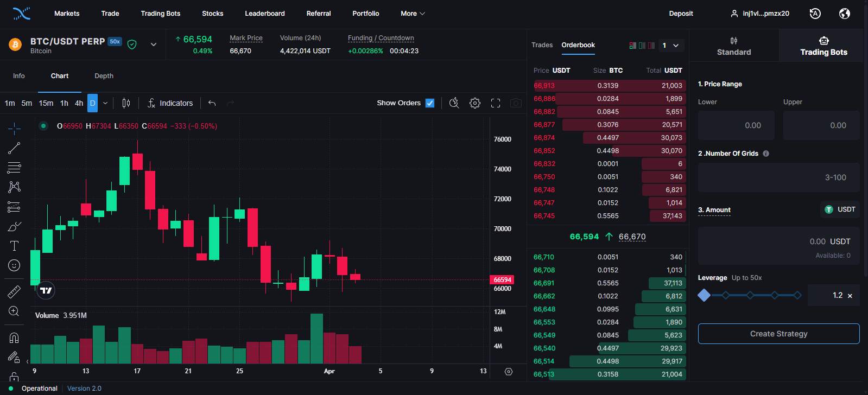Expand the BTC/USDT PERP market selector
Image resolution: width=868 pixels, height=395 pixels.
tap(154, 44)
